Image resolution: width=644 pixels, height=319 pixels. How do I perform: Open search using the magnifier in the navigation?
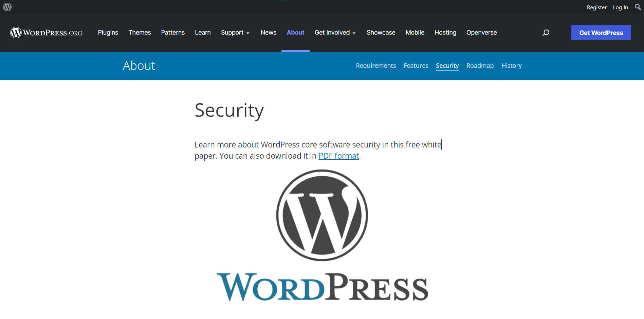pyautogui.click(x=546, y=33)
